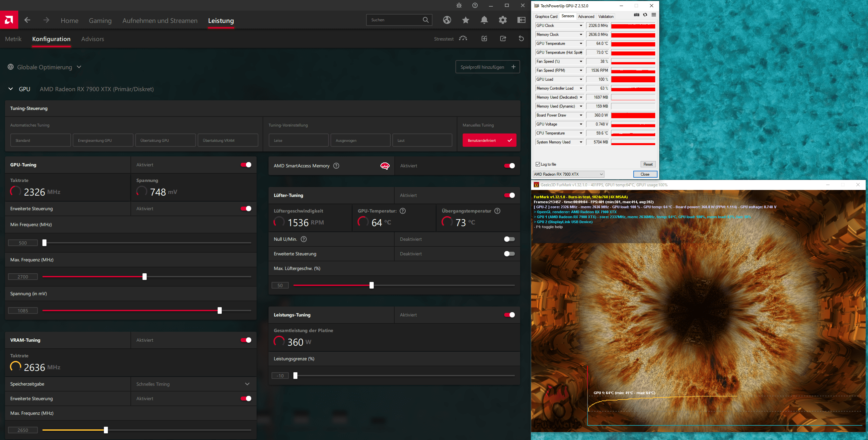
Task: Click the reset tuning arrow icon
Action: pyautogui.click(x=521, y=39)
